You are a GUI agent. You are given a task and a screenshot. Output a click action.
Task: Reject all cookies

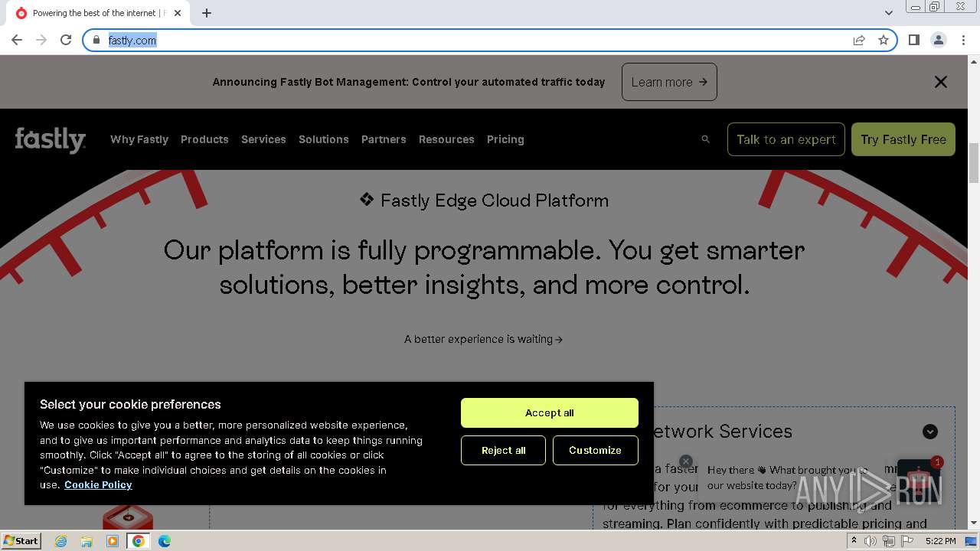[503, 451]
